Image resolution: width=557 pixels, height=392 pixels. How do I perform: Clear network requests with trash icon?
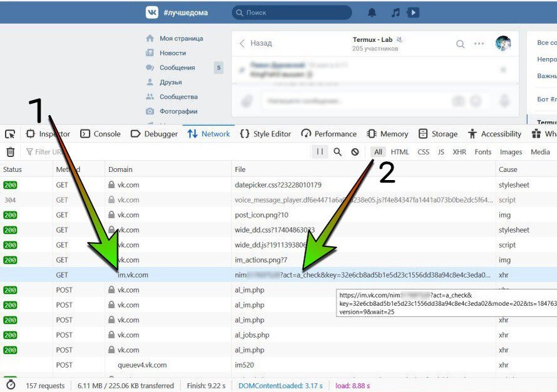coord(10,152)
